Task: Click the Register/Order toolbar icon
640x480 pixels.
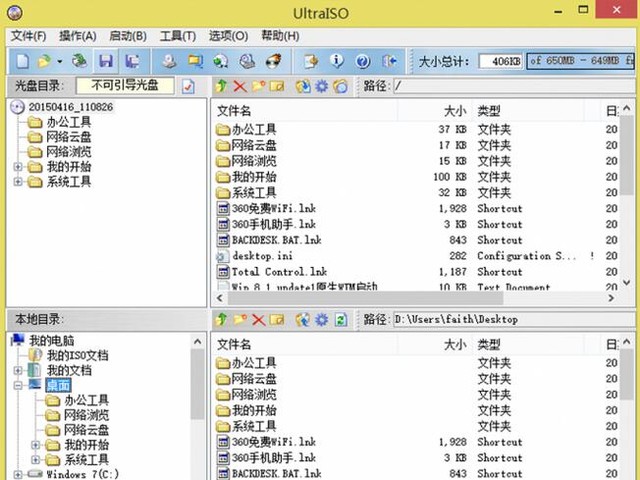Action: [311, 62]
